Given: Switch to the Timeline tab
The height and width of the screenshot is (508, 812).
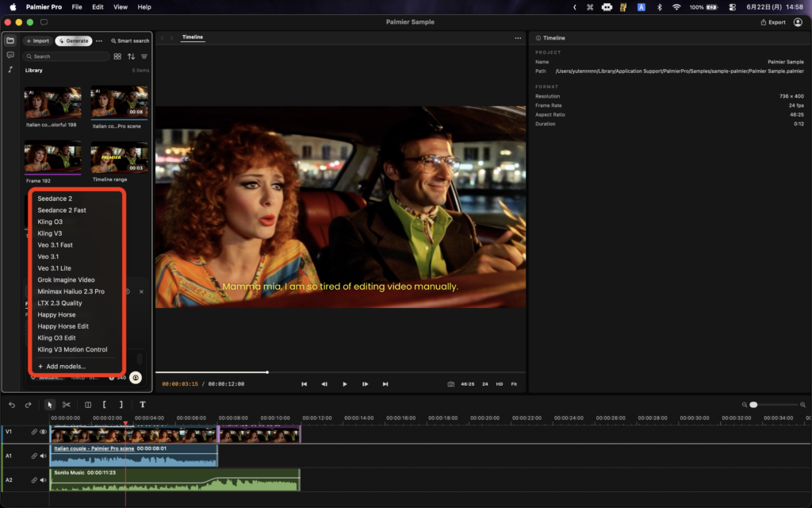Looking at the screenshot, I should 192,37.
